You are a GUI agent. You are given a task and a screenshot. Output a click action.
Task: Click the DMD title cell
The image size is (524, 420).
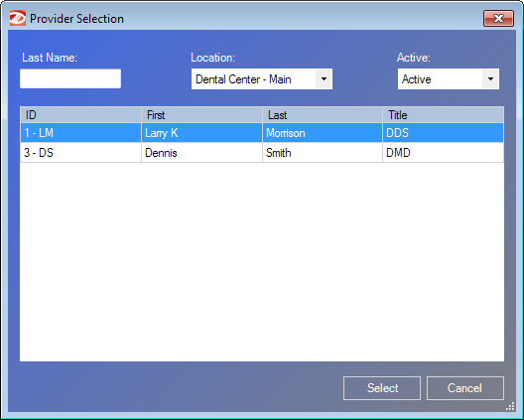tap(444, 153)
